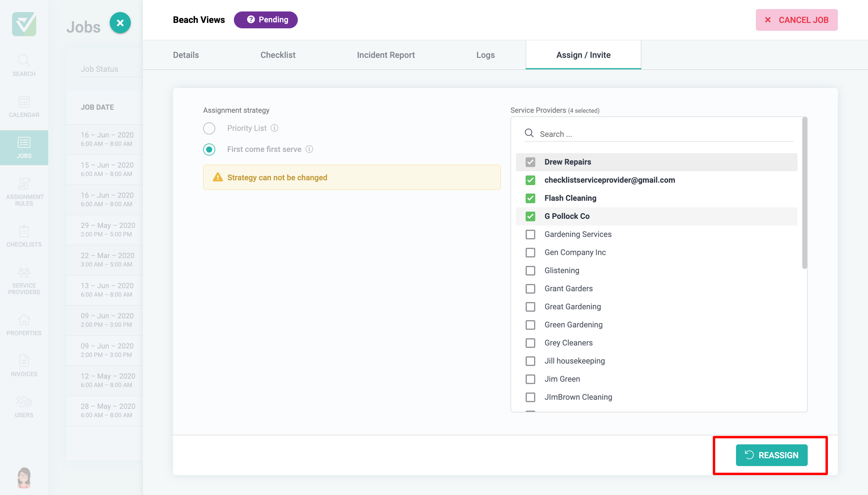Viewport: 868px width, 495px height.
Task: Select the Jobs sidebar icon
Action: 24,147
